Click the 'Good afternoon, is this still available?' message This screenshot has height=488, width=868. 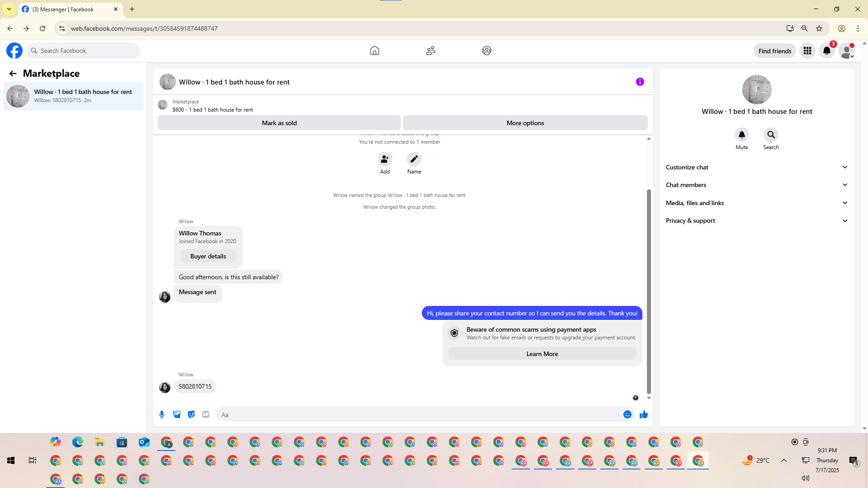click(228, 277)
